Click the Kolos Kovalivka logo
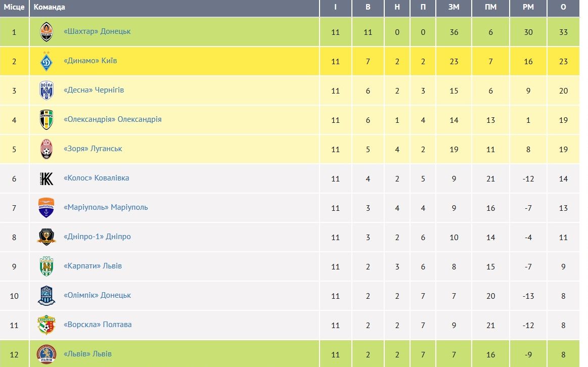Image resolution: width=588 pixels, height=367 pixels. [47, 178]
